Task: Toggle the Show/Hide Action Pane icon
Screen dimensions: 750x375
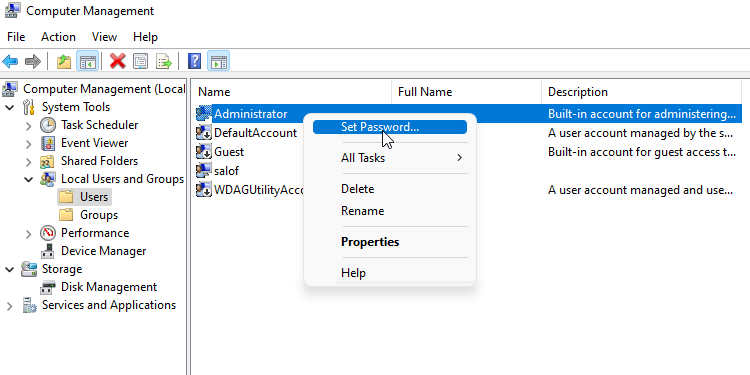Action: pyautogui.click(x=219, y=61)
